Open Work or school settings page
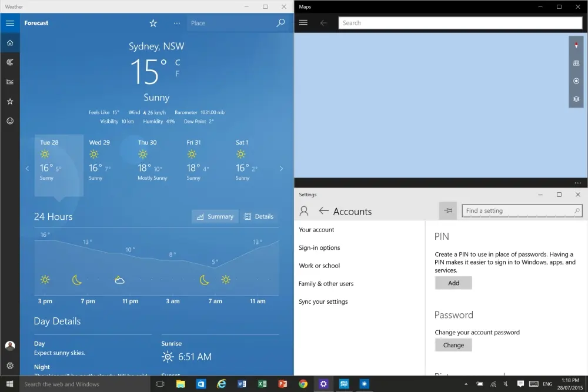 coord(319,266)
